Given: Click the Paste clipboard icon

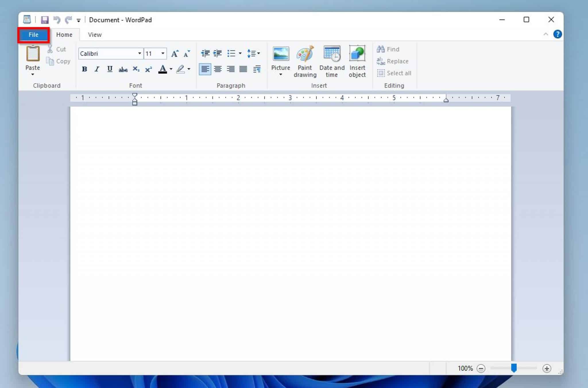Looking at the screenshot, I should click(33, 53).
